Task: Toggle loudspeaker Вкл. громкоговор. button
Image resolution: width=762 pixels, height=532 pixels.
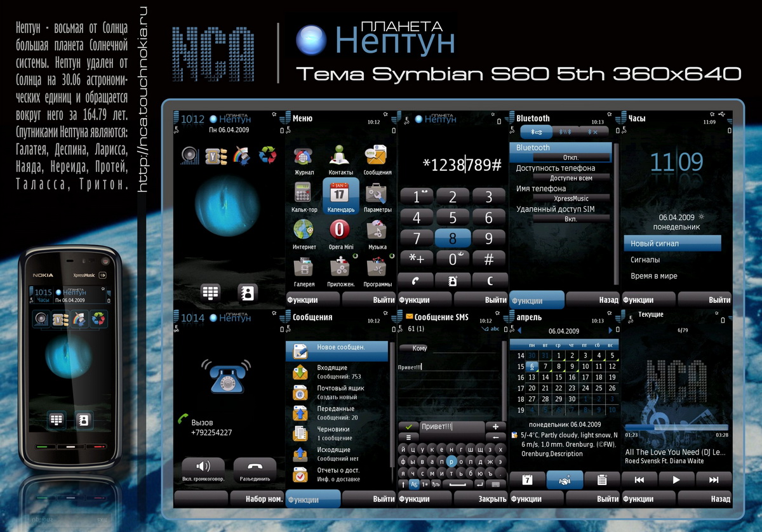Action: (x=203, y=471)
